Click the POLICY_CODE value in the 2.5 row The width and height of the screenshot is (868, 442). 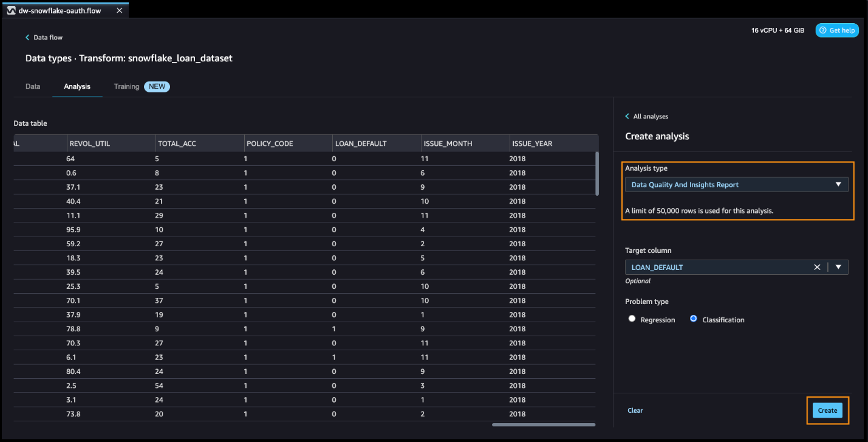click(x=245, y=385)
